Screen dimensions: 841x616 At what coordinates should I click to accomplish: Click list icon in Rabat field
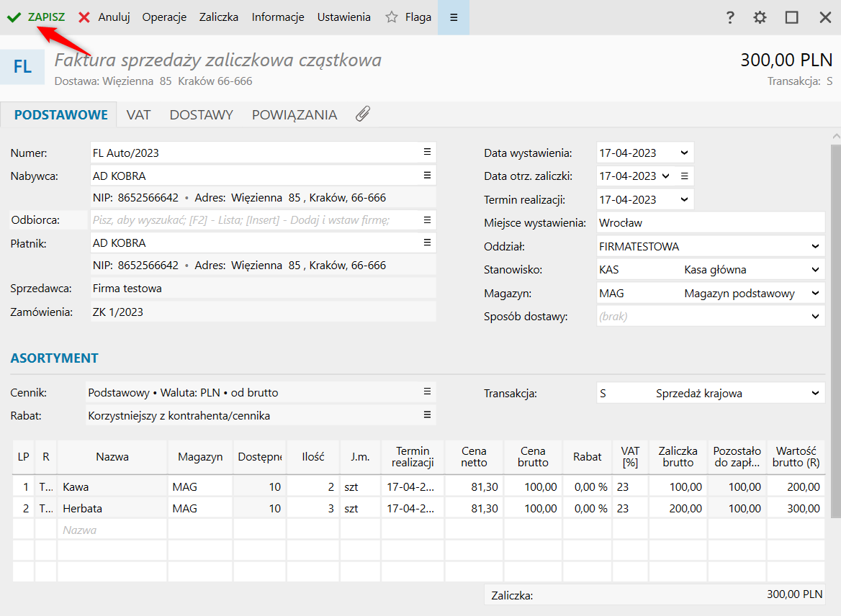[427, 415]
